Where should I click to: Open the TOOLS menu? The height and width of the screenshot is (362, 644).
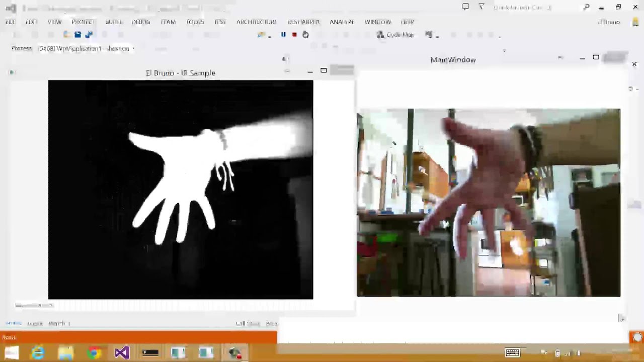[195, 22]
